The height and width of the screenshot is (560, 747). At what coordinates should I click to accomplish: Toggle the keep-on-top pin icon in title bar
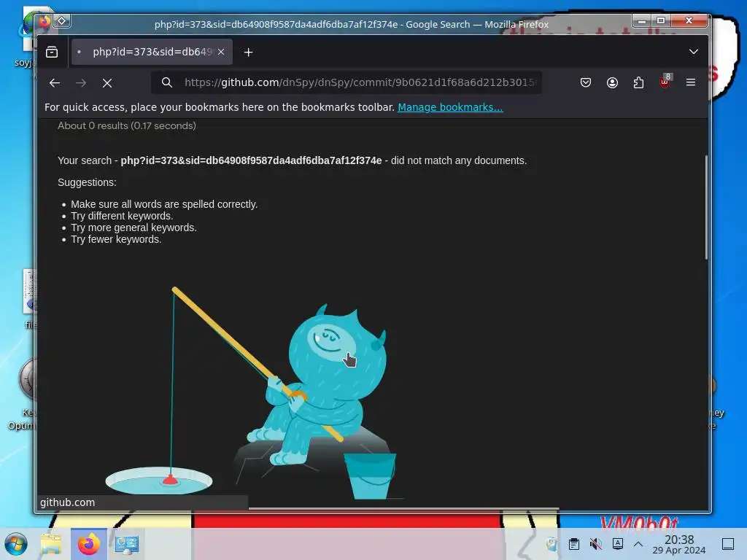coord(62,21)
